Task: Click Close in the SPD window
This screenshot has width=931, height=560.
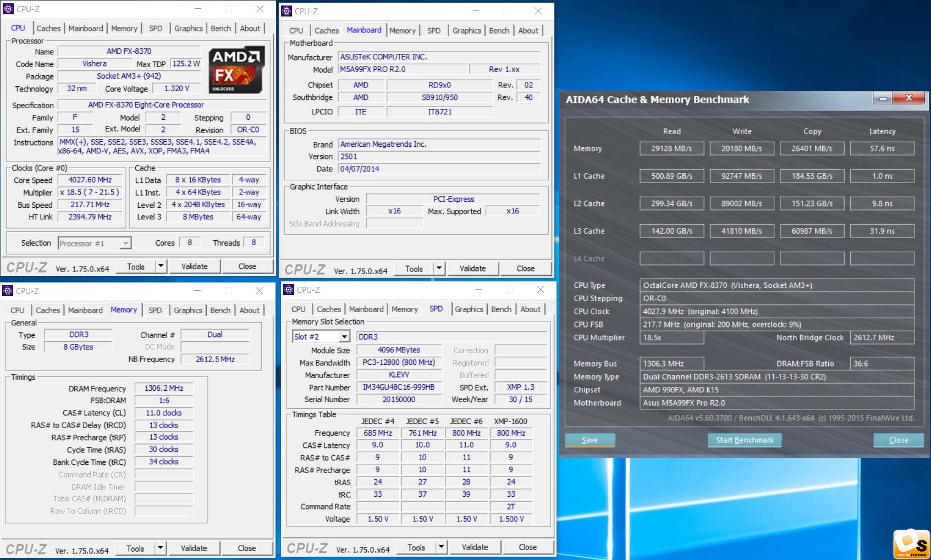Action: click(x=528, y=547)
